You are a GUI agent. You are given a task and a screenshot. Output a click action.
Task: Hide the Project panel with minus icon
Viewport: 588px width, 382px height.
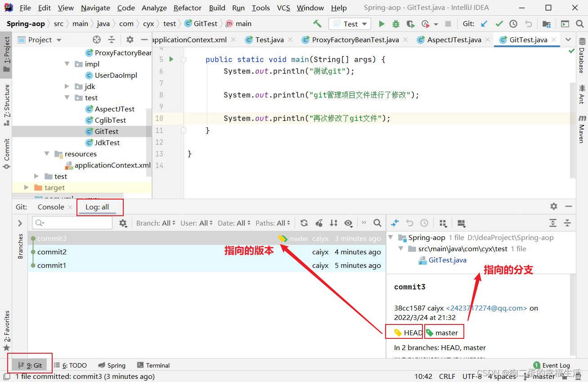tap(144, 40)
